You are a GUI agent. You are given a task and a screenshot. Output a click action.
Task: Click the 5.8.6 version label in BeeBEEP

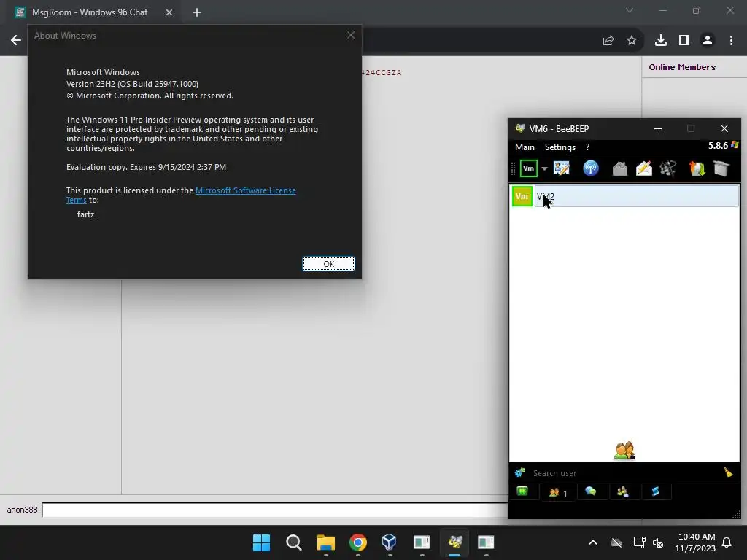coord(718,145)
